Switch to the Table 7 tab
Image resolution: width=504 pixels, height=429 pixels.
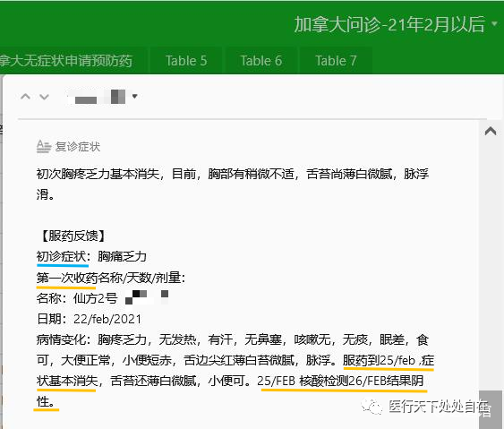336,61
